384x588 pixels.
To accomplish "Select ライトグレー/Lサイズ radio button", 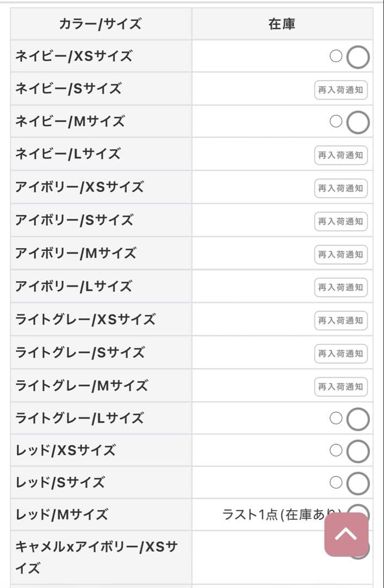I will 358,419.
